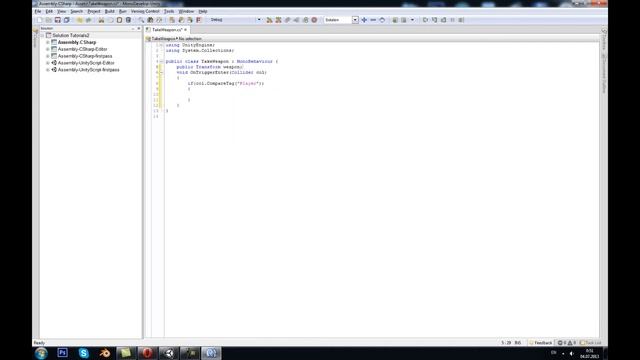Image resolution: width=640 pixels, height=360 pixels.
Task: Select Assembly-UnityScript-firstpass in the tree
Action: point(89,70)
